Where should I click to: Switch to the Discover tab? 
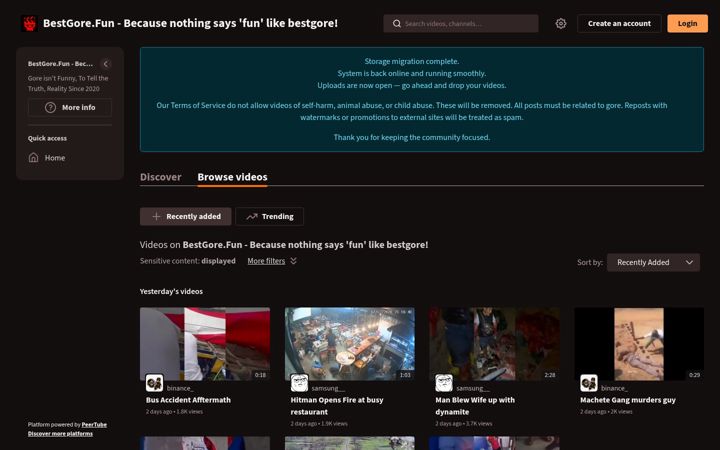pyautogui.click(x=161, y=177)
